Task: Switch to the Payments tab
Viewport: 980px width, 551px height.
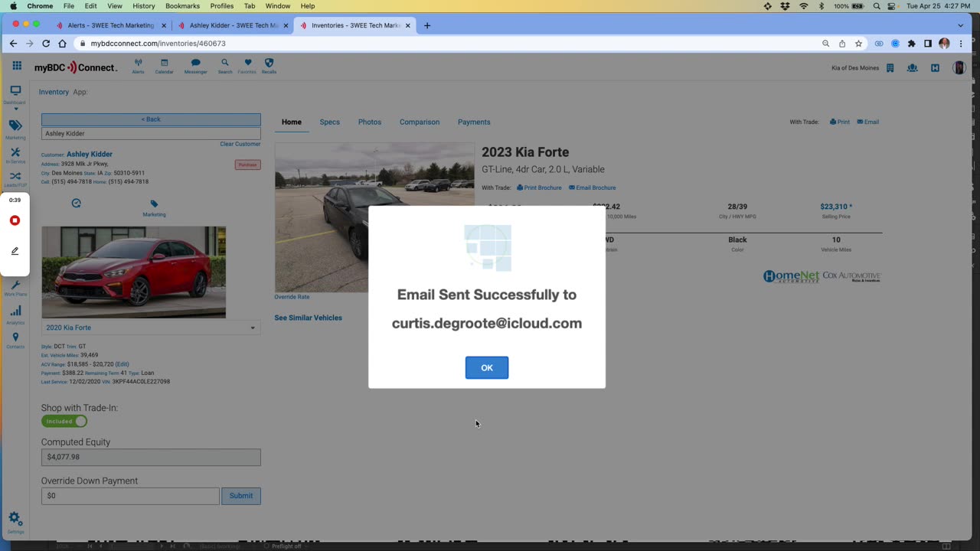Action: coord(474,122)
